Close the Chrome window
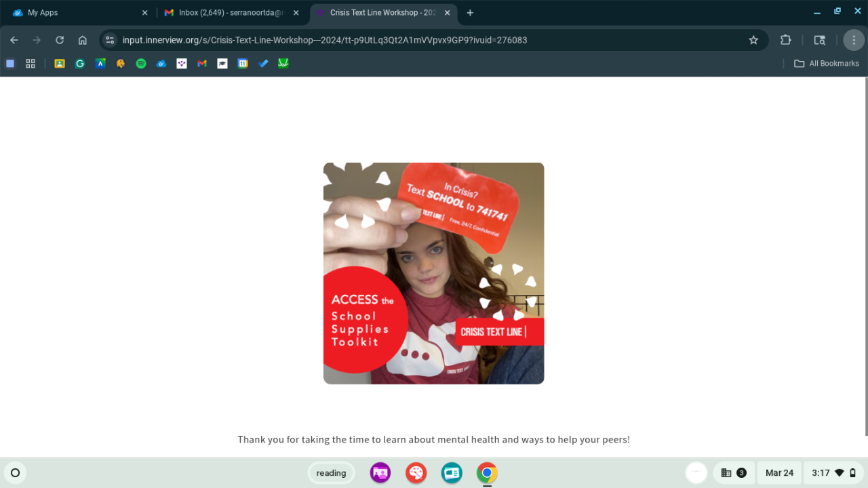The image size is (868, 488). click(x=857, y=12)
